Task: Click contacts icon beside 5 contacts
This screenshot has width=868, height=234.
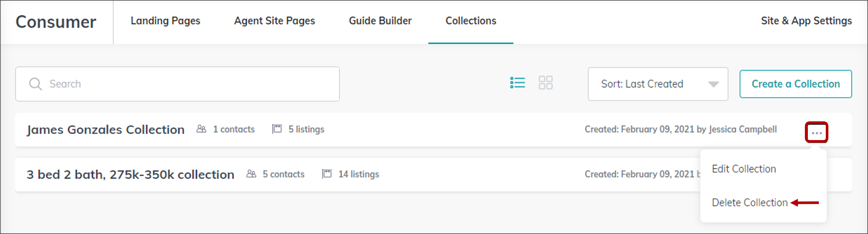Action: point(251,174)
